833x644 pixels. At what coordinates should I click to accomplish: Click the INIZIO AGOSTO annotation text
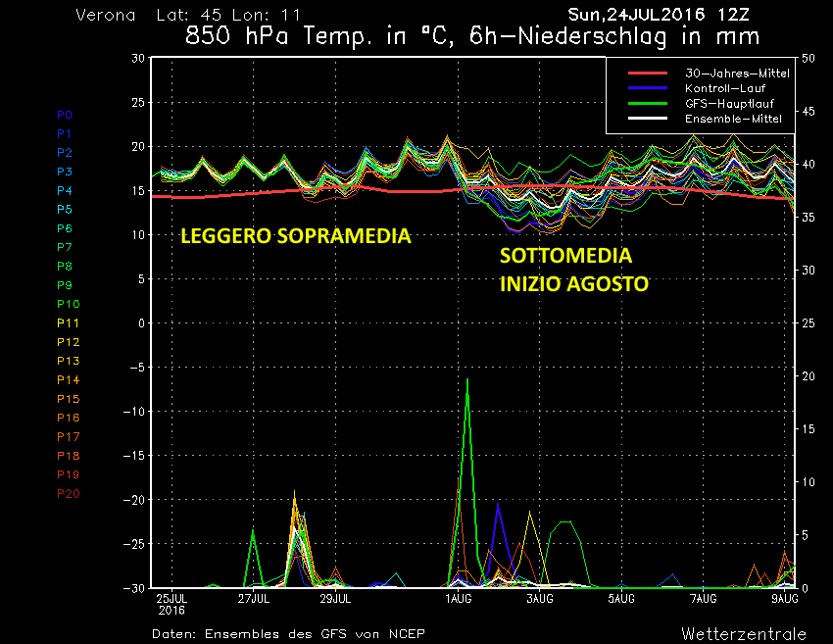coord(574,283)
